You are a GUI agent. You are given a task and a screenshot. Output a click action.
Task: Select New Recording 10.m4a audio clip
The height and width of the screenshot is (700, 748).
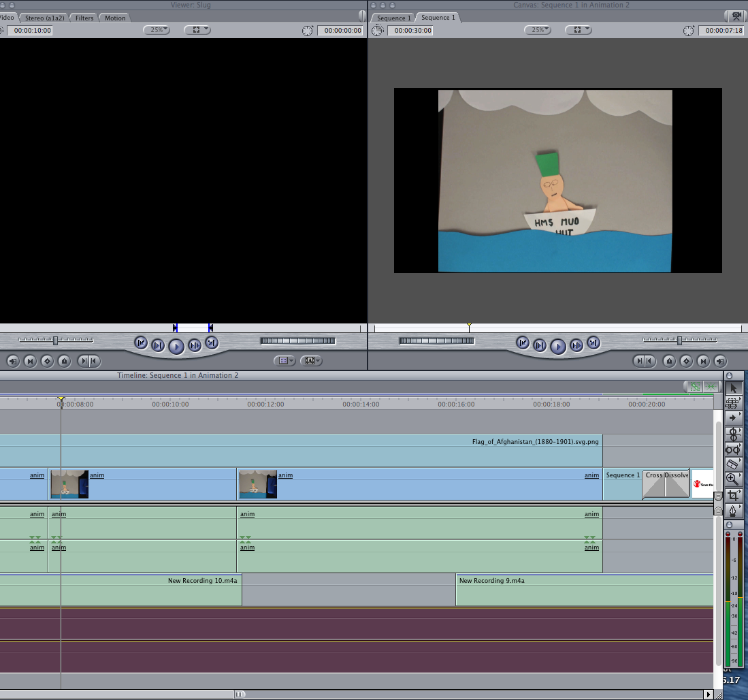point(120,590)
